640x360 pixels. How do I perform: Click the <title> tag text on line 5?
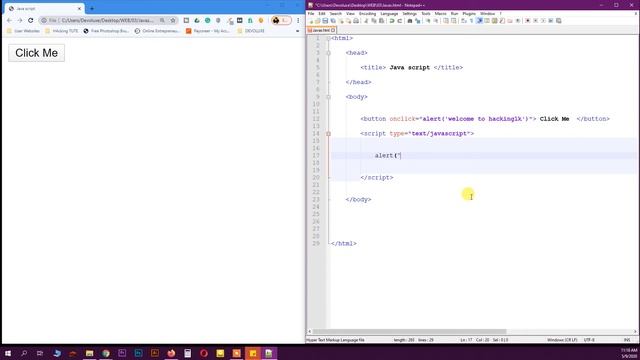373,67
